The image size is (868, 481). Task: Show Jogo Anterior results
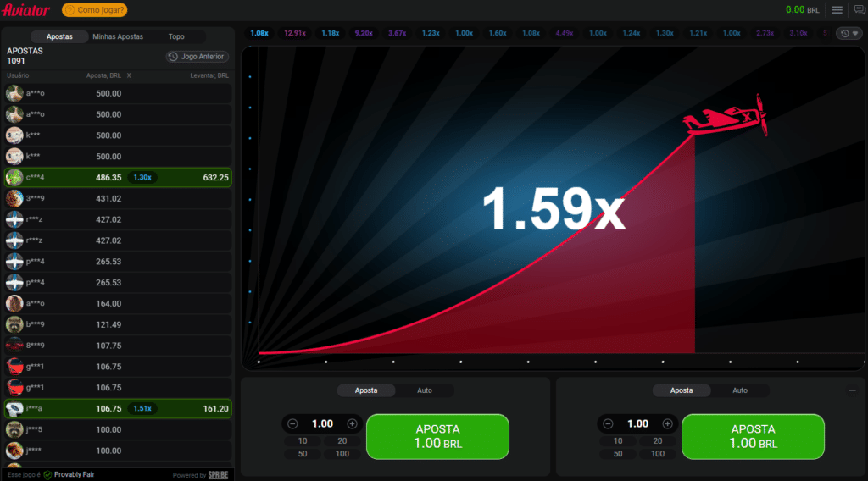pos(198,57)
